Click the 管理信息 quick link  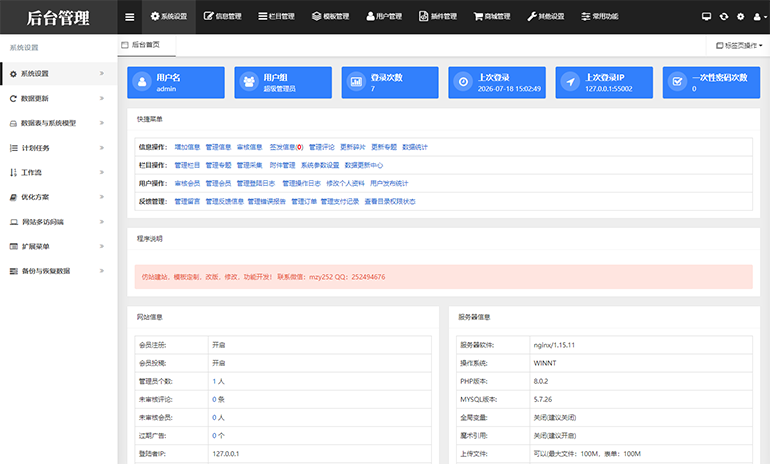point(218,147)
